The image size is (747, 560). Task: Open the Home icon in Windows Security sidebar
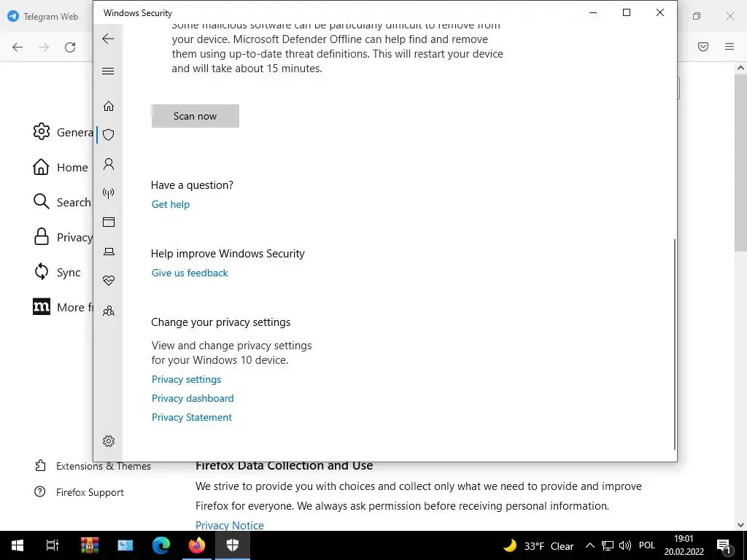109,106
